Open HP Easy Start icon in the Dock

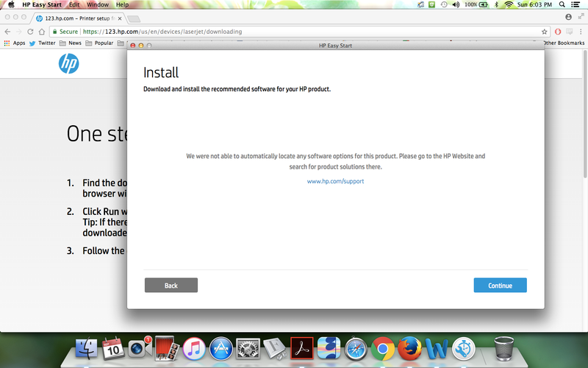coord(464,348)
